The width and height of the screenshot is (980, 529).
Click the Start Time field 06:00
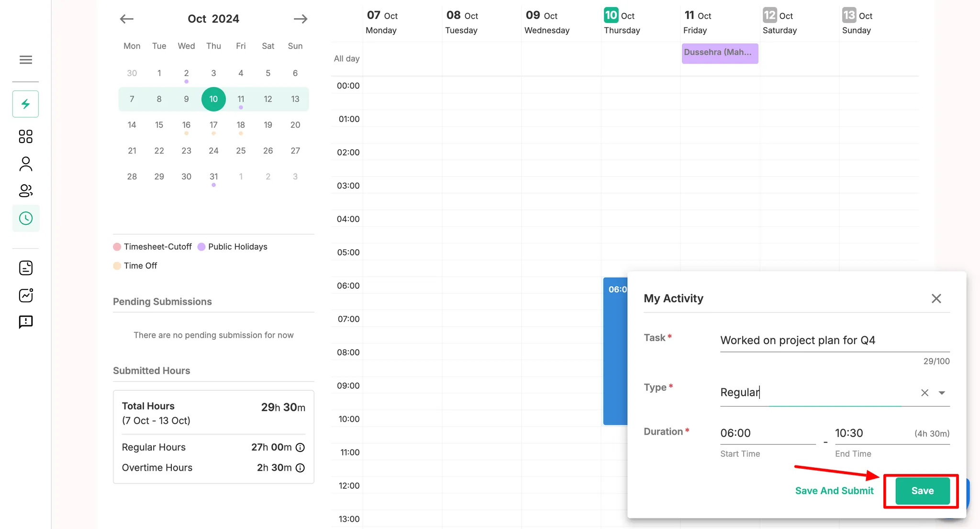pyautogui.click(x=767, y=433)
